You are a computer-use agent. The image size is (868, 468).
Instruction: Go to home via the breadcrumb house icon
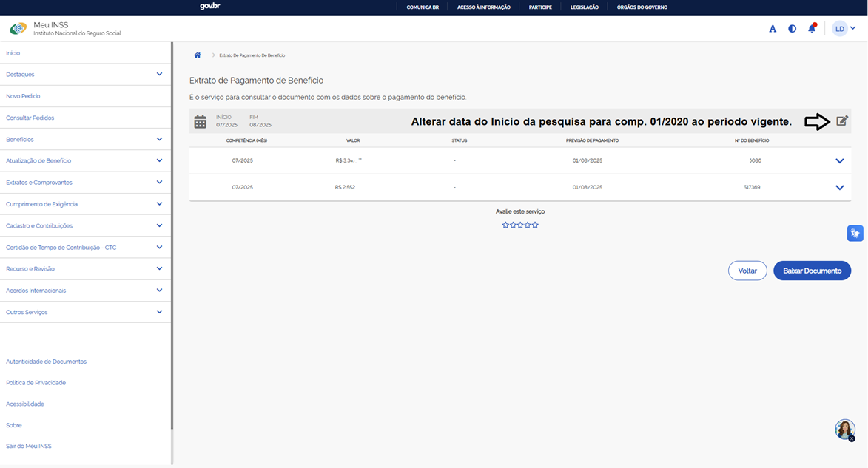(197, 55)
